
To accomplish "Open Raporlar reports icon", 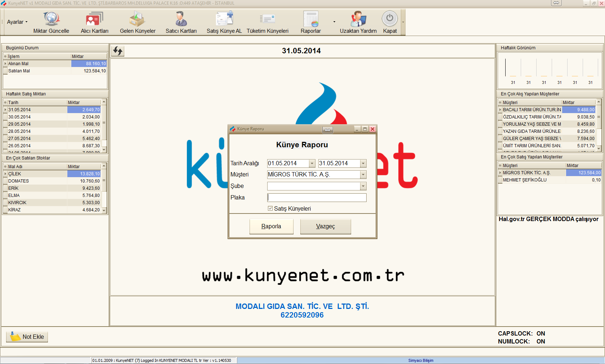I will click(x=311, y=19).
